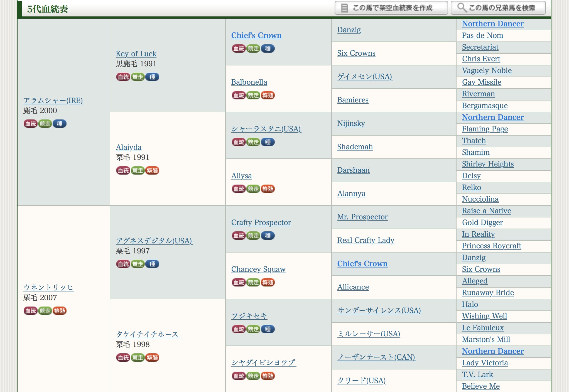Click the orange 繁殖 icon under Balbonella
Image resolution: width=569 pixels, height=392 pixels.
tap(268, 95)
